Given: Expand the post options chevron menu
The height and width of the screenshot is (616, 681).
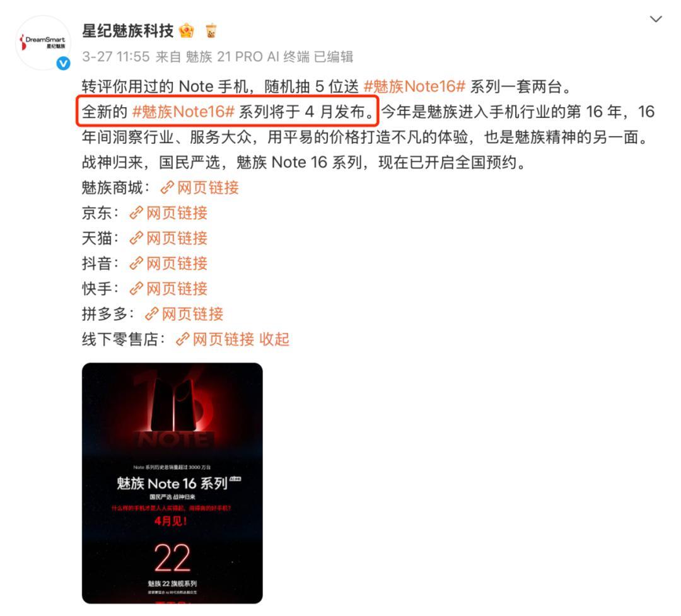Looking at the screenshot, I should [655, 19].
